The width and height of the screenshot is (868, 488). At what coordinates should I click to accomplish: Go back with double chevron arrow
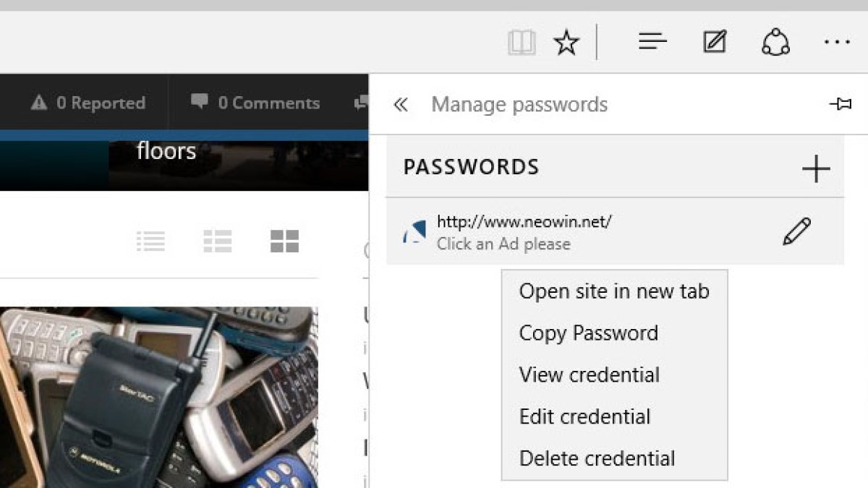coord(401,105)
